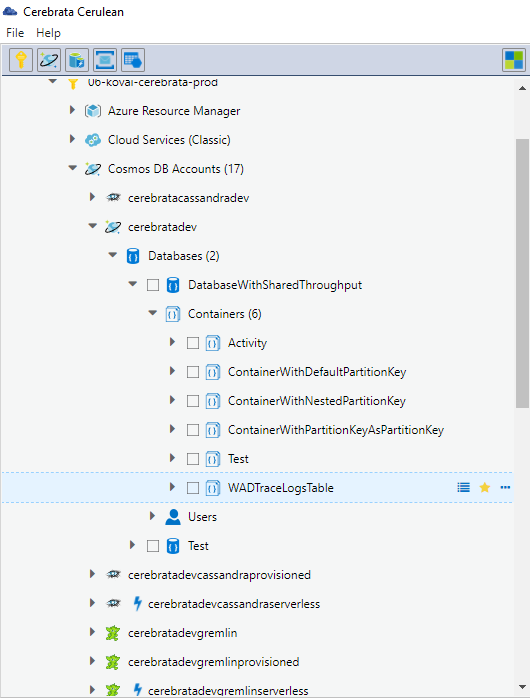530x698 pixels.
Task: Click the WADTraceLogsTable container icon
Action: tap(213, 488)
